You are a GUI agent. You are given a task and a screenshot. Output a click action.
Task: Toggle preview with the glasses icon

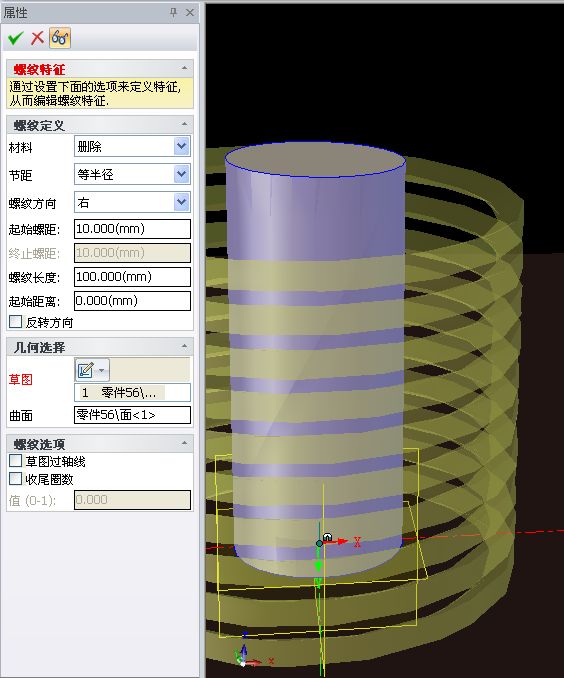coord(60,38)
